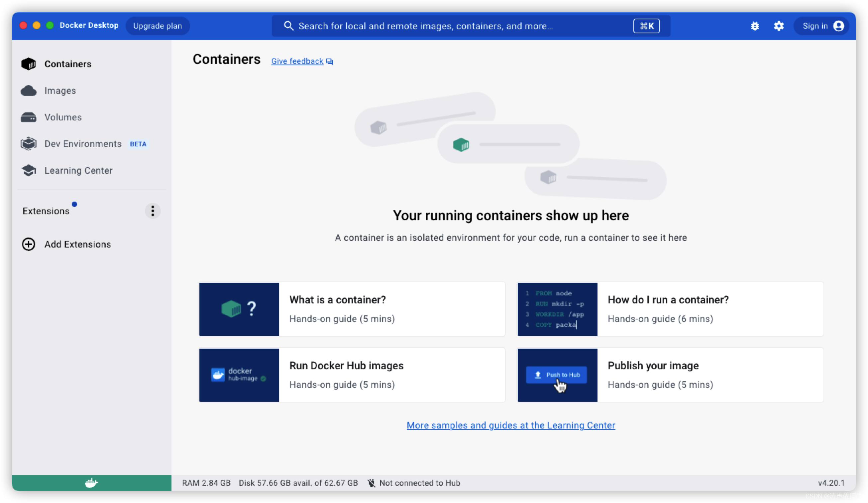Click 'More samples and guides at the Learning Center'
This screenshot has height=503, width=868.
pyautogui.click(x=511, y=425)
